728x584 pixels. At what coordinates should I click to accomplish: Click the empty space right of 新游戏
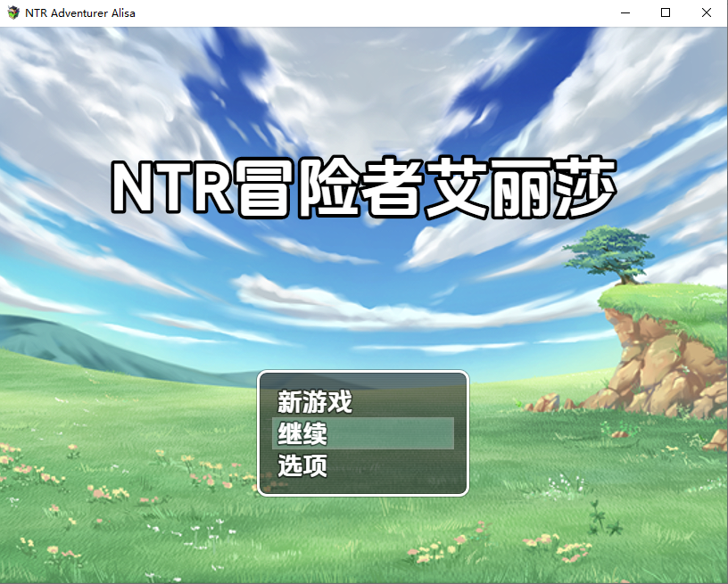(x=410, y=402)
